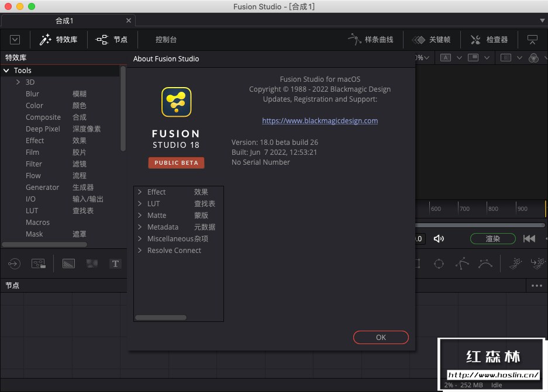This screenshot has height=392, width=548.
Task: Select the Color 颜色 category
Action: (x=56, y=105)
